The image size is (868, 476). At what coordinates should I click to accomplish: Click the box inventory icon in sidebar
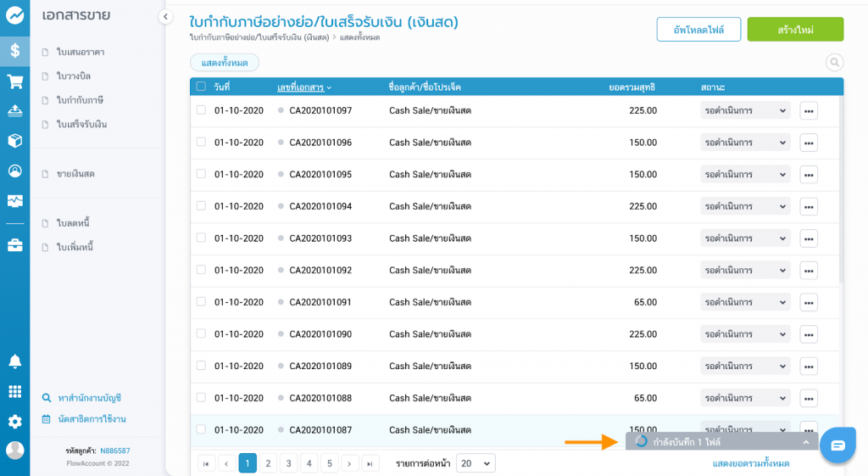pyautogui.click(x=14, y=140)
